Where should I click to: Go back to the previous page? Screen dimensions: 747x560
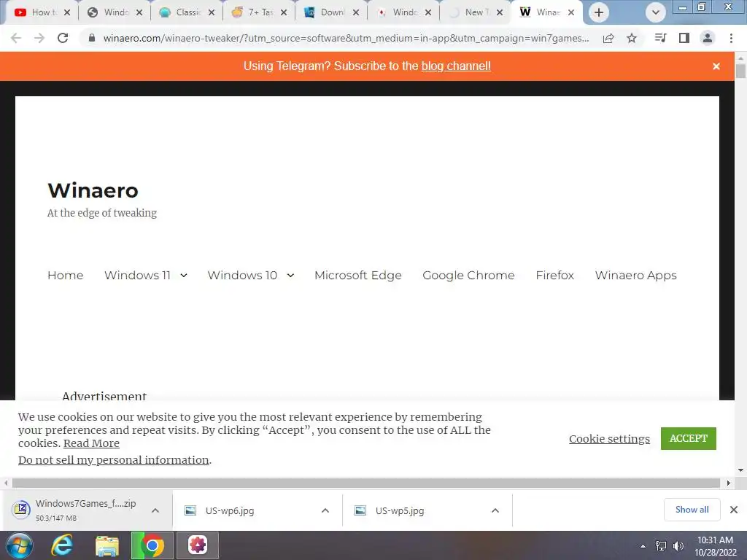point(16,38)
